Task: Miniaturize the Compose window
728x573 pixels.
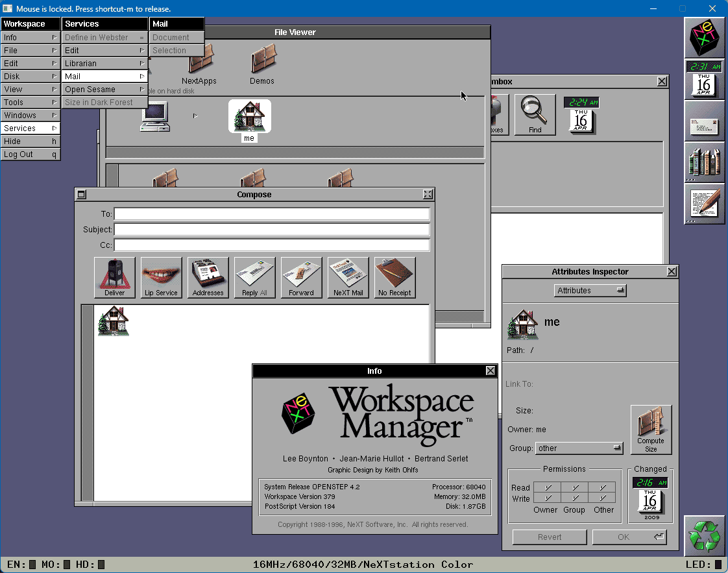Action: coord(81,195)
